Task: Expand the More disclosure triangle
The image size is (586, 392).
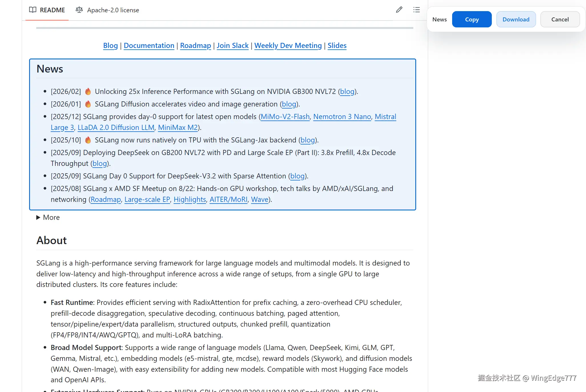Action: [38, 218]
